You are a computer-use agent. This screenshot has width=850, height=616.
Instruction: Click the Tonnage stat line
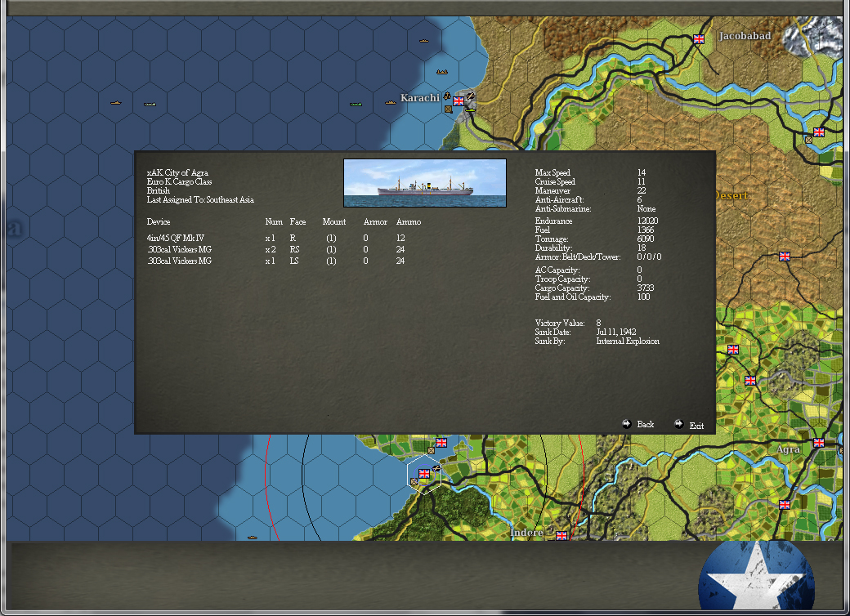594,239
